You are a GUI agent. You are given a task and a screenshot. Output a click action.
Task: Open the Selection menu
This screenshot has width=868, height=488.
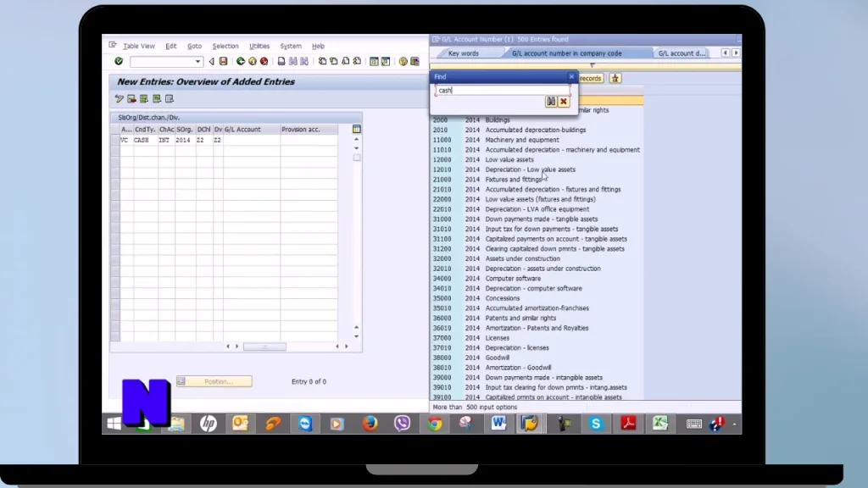click(x=225, y=46)
